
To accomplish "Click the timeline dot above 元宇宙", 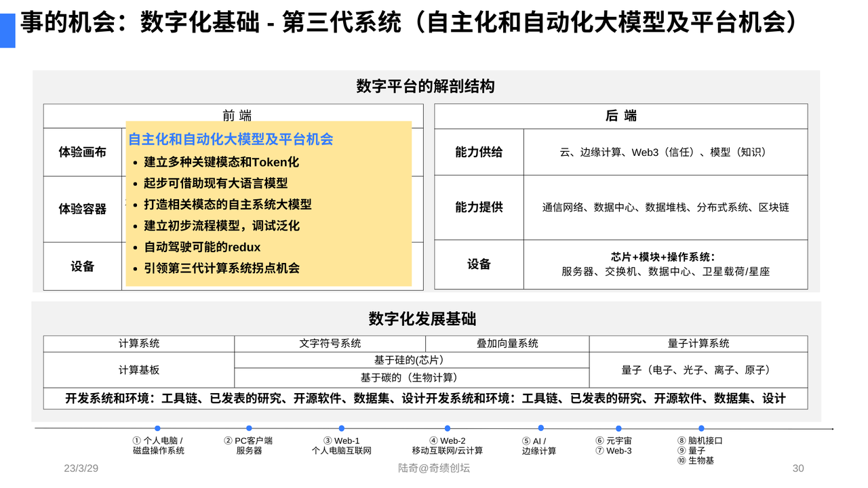I will (x=618, y=428).
